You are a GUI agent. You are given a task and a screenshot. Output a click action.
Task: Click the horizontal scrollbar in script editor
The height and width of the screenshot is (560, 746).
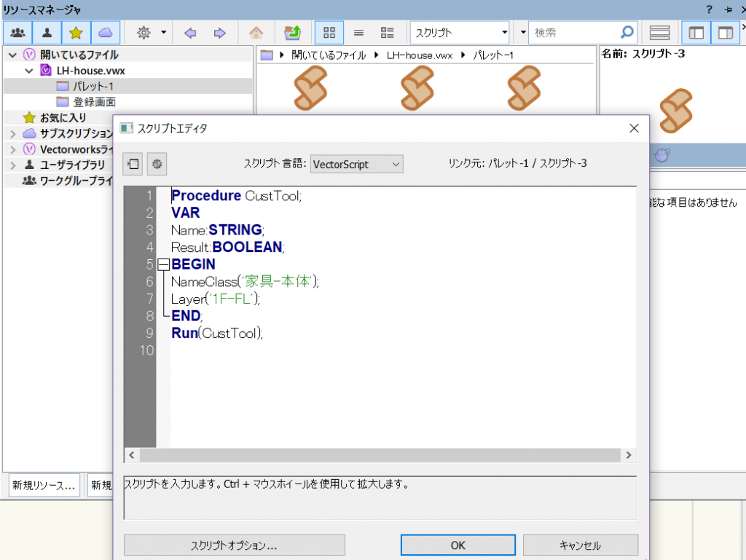click(x=379, y=454)
